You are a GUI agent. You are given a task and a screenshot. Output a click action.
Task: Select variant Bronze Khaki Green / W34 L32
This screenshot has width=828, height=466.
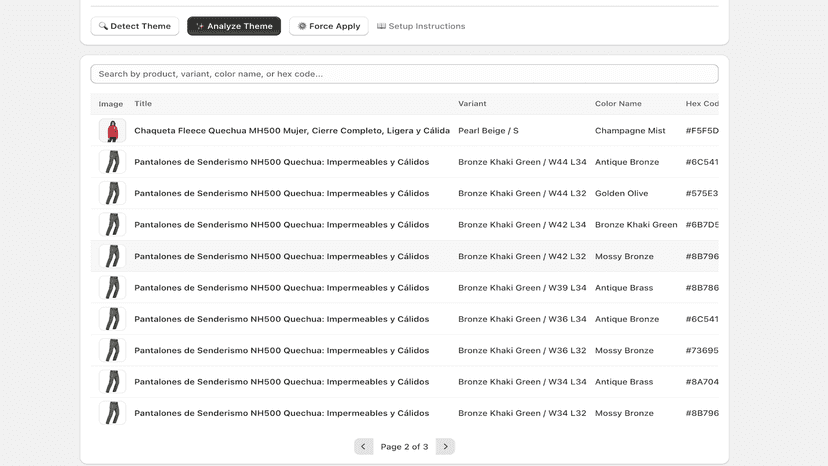(522, 413)
